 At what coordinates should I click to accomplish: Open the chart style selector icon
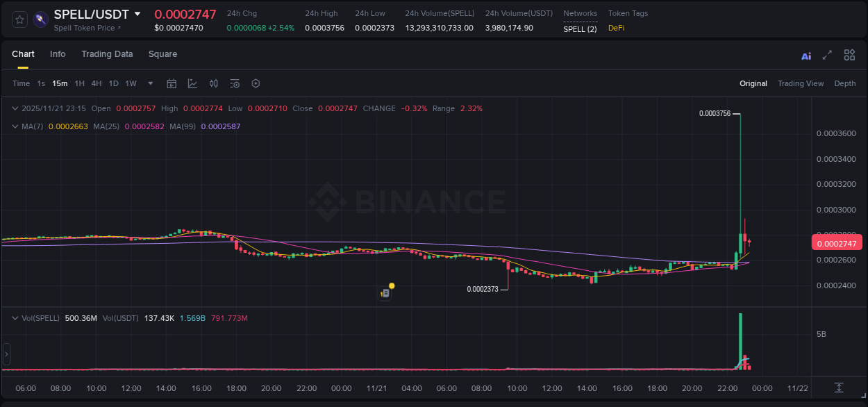pyautogui.click(x=192, y=83)
